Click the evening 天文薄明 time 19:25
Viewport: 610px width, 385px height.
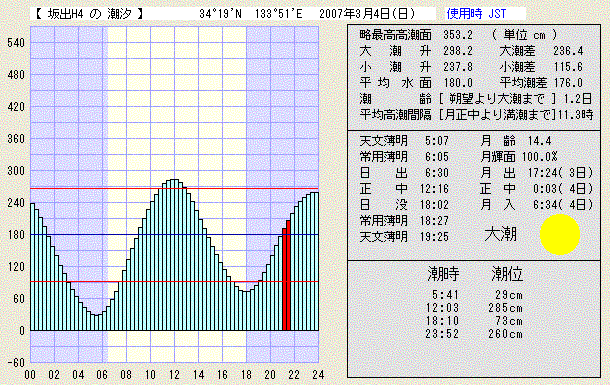point(434,236)
